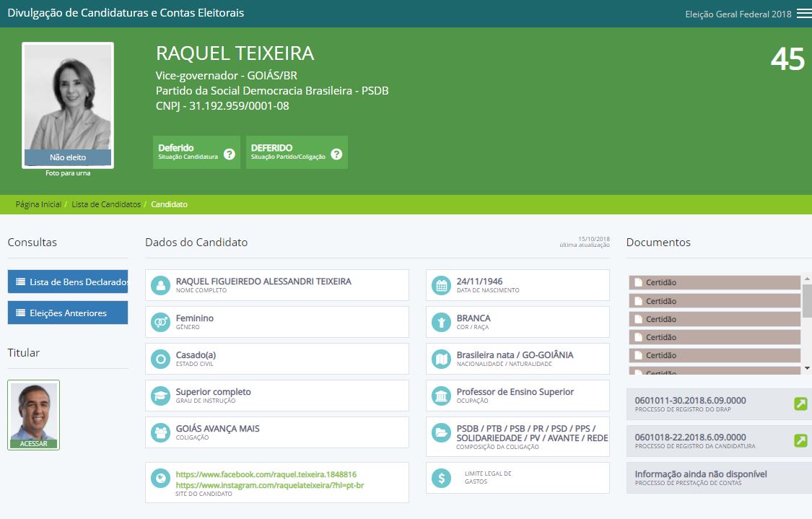Open the candidate's Instagram link
The height and width of the screenshot is (519, 812).
270,485
